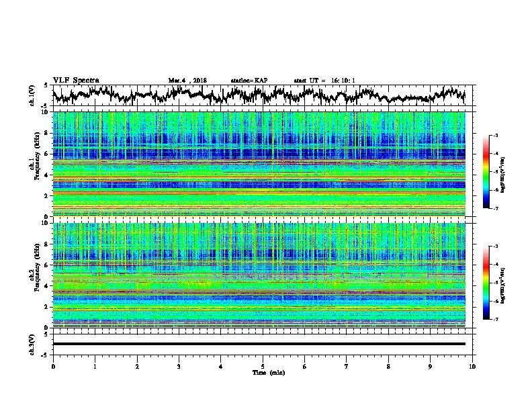Click the ch.1(V) waveform trace panel
Screen dimensions: 532x411
click(262, 95)
